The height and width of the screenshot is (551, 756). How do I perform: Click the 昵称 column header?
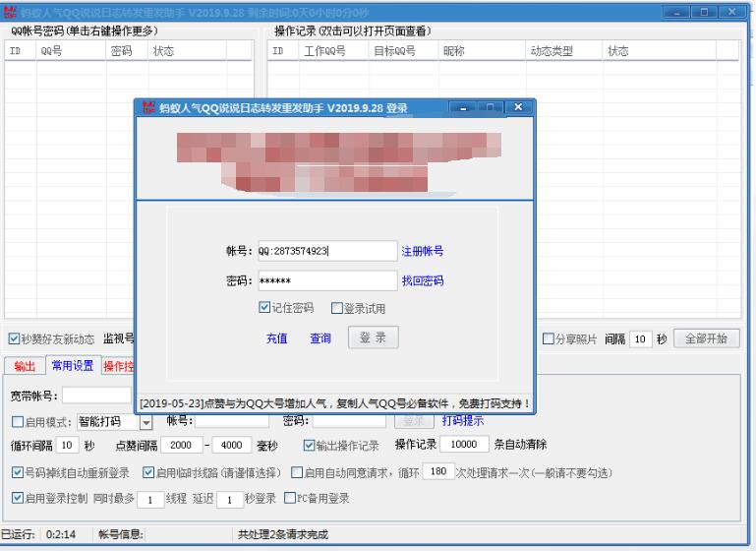coord(482,51)
